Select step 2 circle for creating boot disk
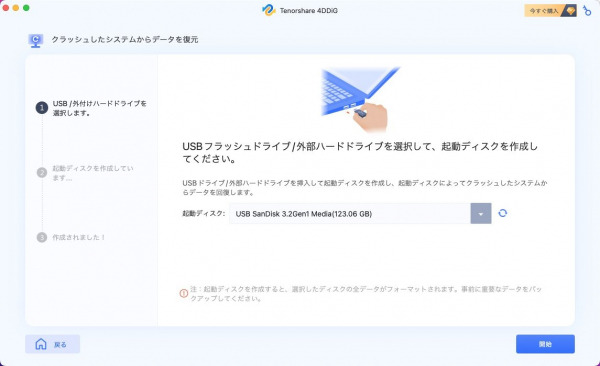Screen dimensions: 600x366 tap(42, 172)
